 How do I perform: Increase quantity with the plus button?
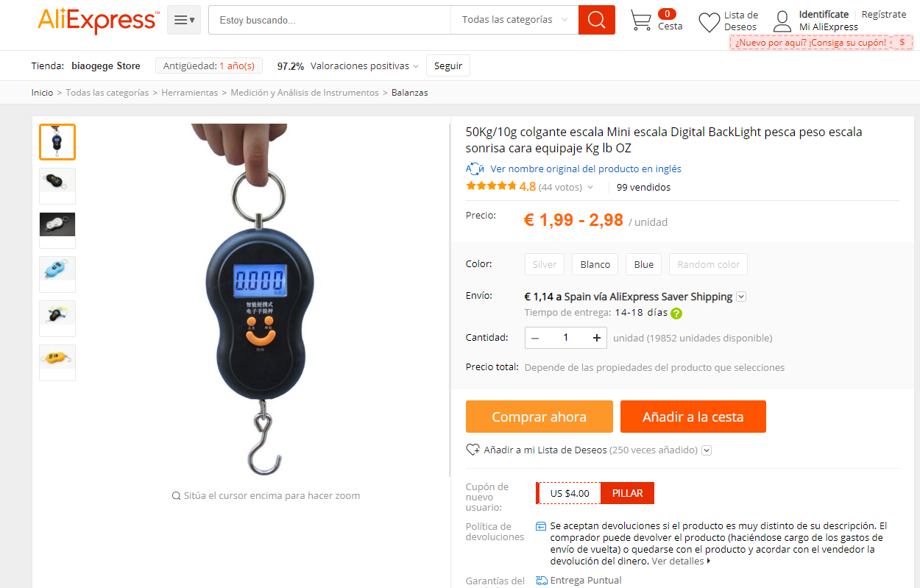(596, 338)
